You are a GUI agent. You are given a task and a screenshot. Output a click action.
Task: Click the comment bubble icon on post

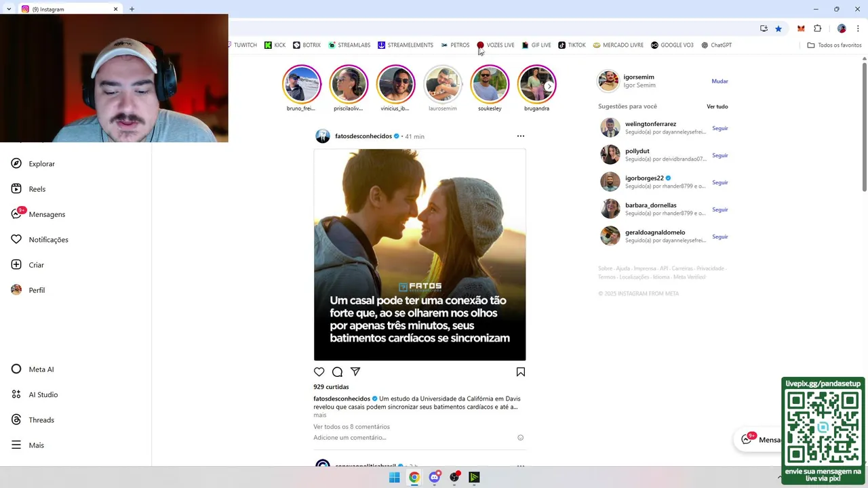click(337, 372)
